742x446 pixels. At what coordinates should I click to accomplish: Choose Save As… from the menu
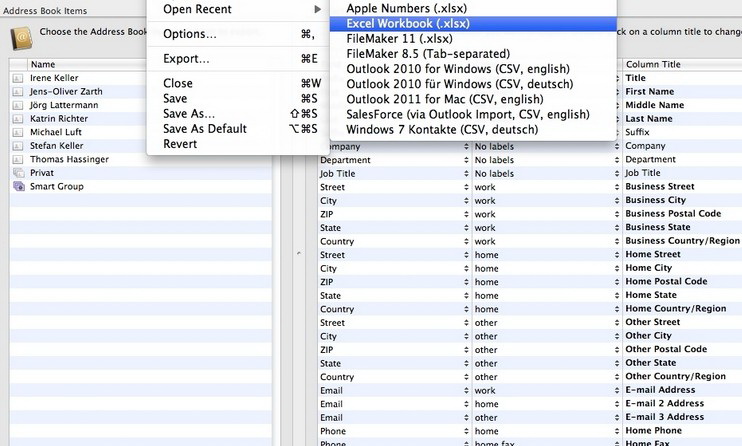[x=238, y=114]
